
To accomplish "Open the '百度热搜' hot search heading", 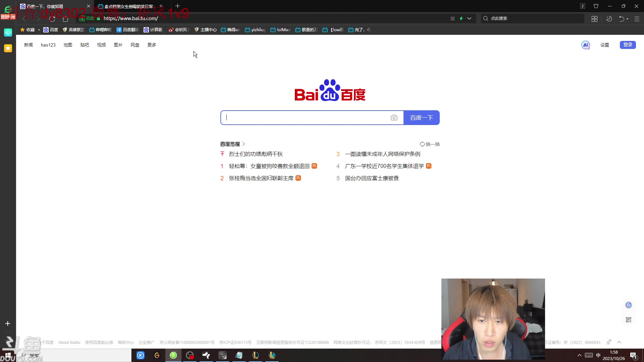I will pos(232,144).
